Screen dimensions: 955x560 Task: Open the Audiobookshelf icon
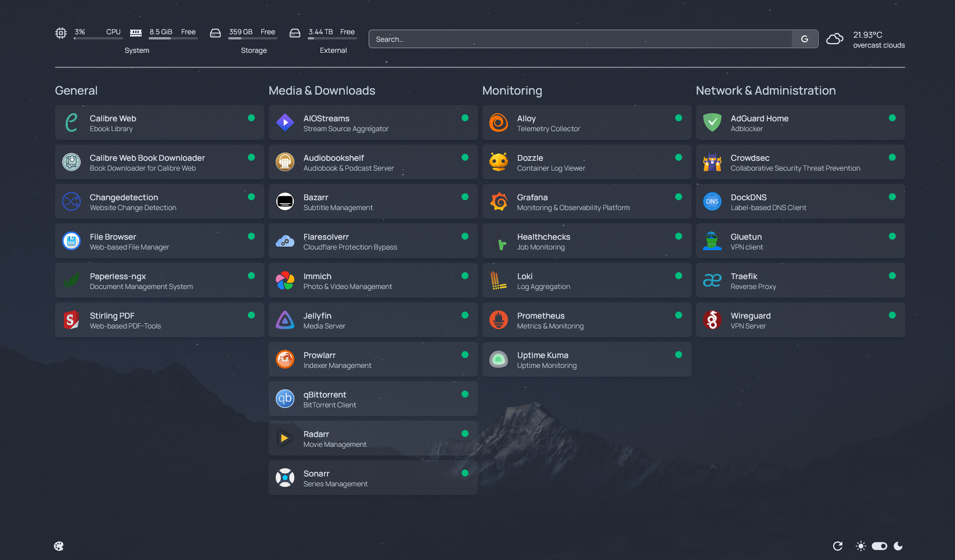pyautogui.click(x=285, y=162)
